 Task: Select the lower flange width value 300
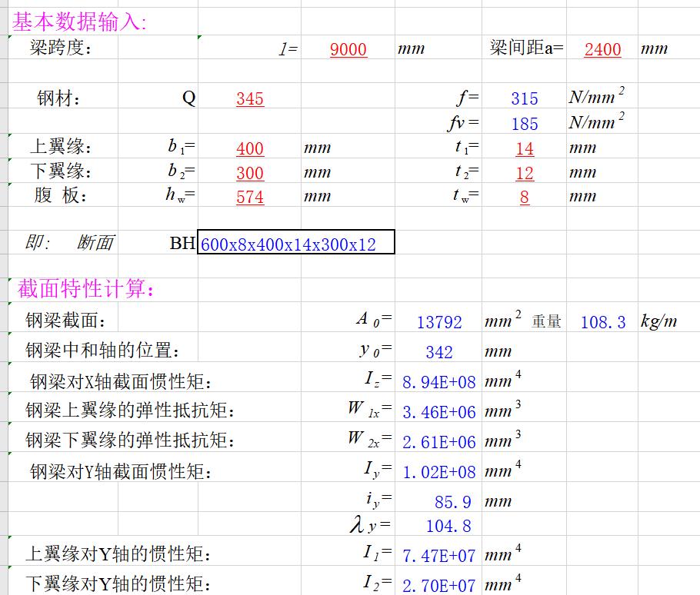pos(249,171)
